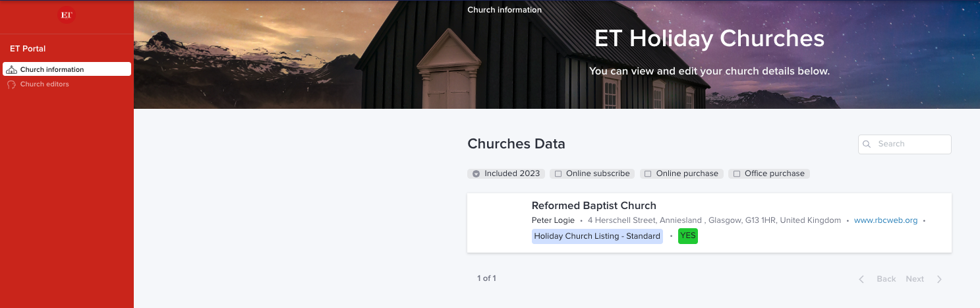
Task: Click the church building icon in the sidebar
Action: tap(11, 70)
